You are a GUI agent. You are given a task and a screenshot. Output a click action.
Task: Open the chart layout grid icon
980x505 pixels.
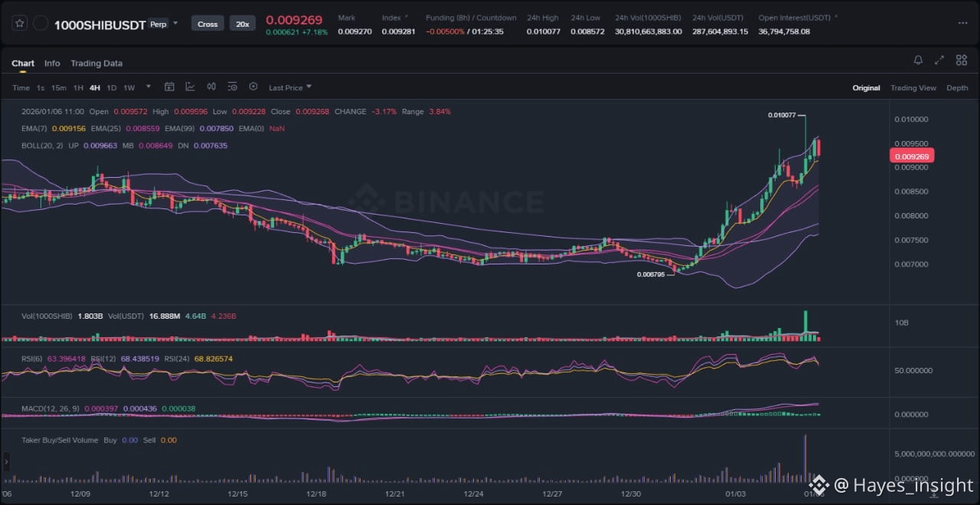click(x=960, y=61)
